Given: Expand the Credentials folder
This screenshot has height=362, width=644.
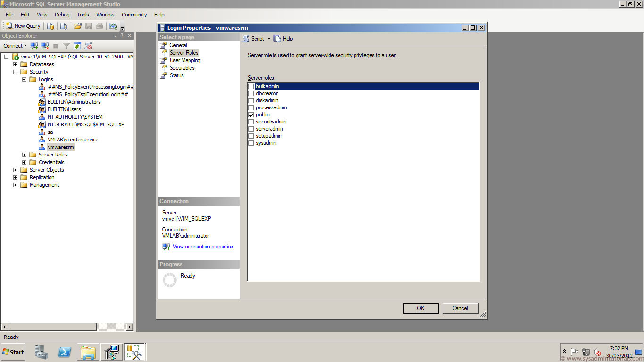Looking at the screenshot, I should tap(25, 162).
